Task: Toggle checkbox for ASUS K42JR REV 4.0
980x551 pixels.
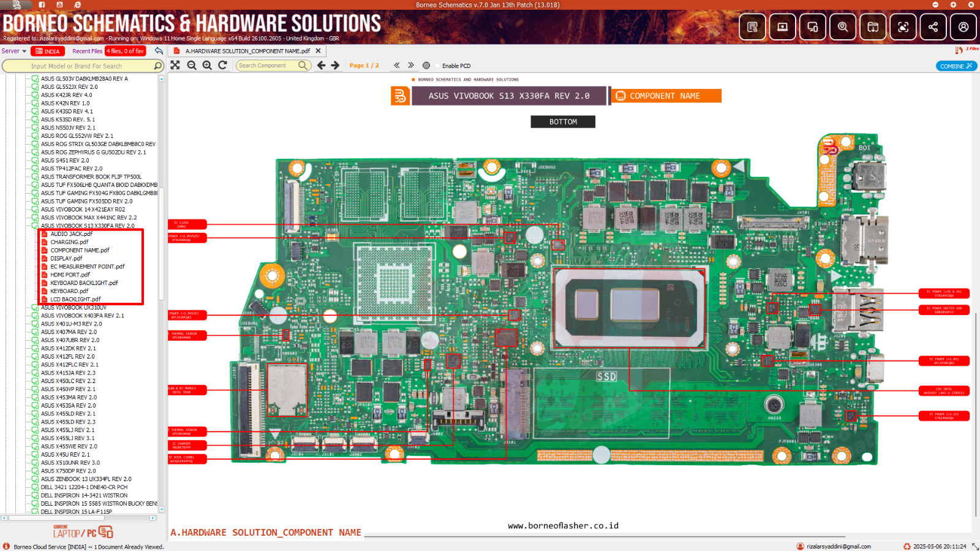Action: (x=36, y=95)
